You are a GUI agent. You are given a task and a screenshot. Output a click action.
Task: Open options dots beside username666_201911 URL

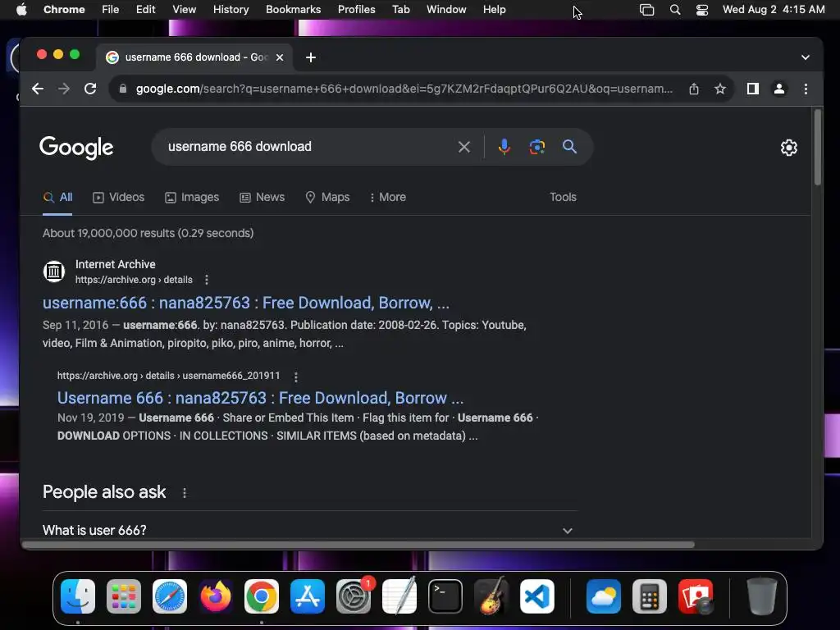click(295, 377)
